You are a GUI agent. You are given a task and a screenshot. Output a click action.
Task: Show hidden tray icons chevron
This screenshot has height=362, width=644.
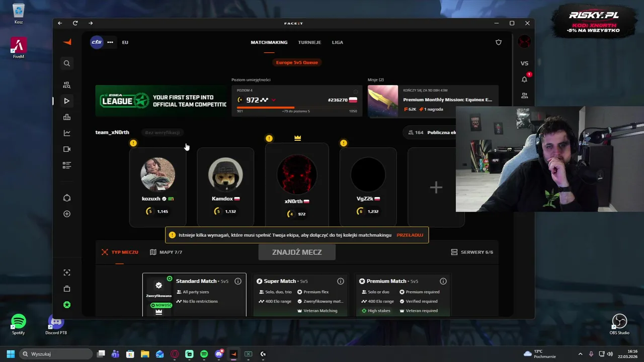point(580,354)
